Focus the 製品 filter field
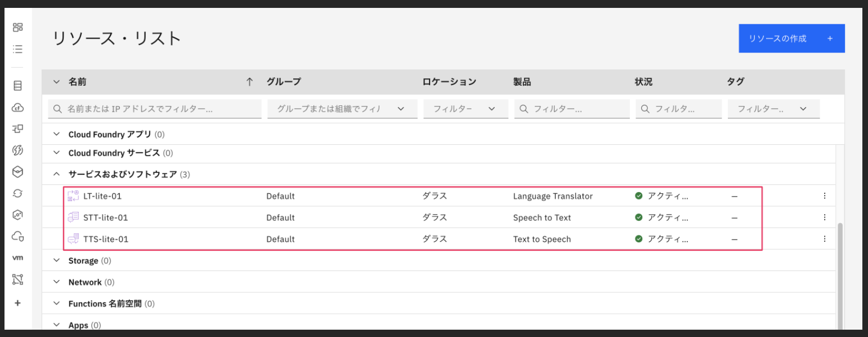Screen dimensions: 868x337 click(572, 109)
